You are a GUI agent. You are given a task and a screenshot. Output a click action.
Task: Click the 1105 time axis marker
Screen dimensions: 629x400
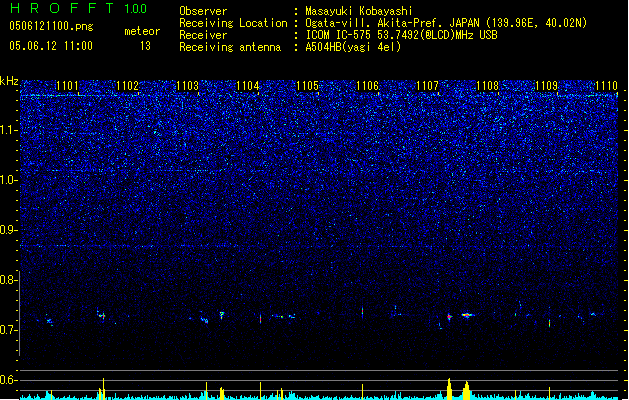pyautogui.click(x=307, y=86)
